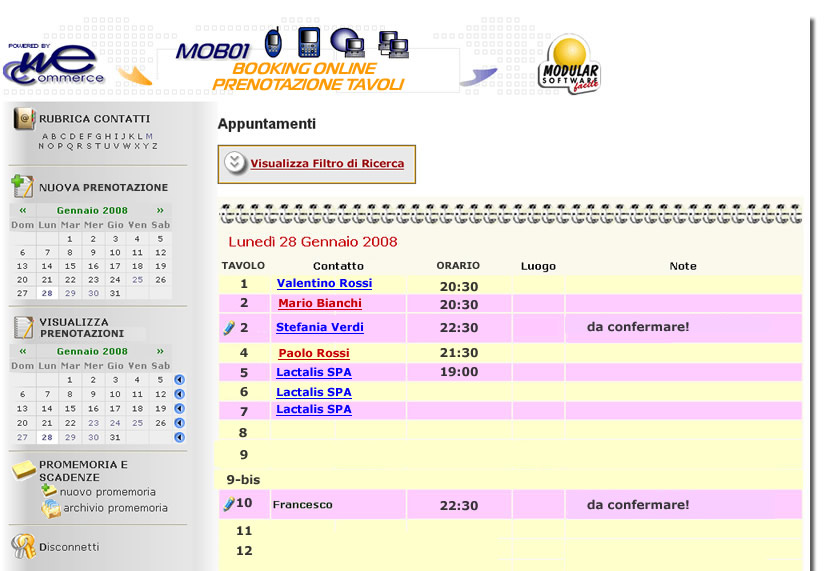Edit Francesco table 10 booking pencil icon

tap(229, 504)
